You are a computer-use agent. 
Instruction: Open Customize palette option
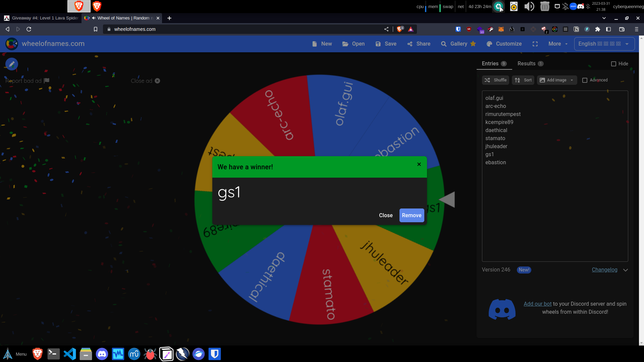click(x=504, y=44)
